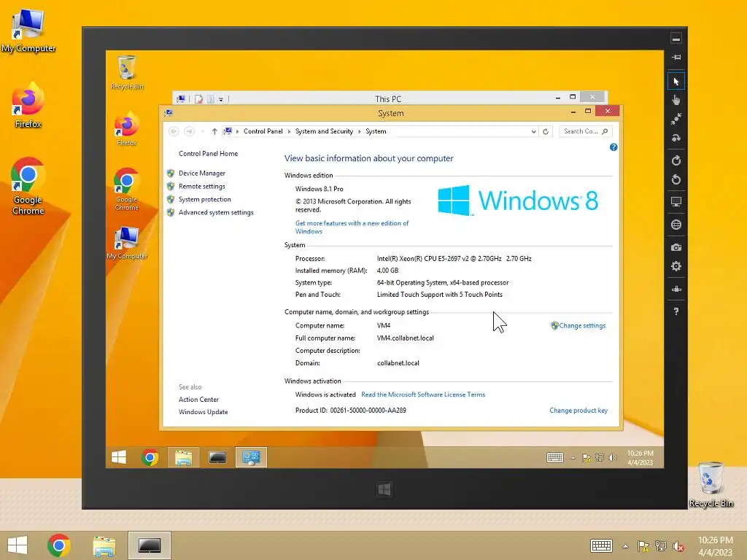Open File Explorer in simulator taskbar

click(183, 458)
